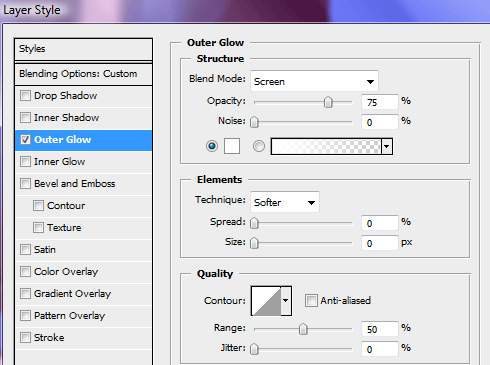This screenshot has height=365, width=490.
Task: Click the Size slider handle
Action: click(x=254, y=243)
